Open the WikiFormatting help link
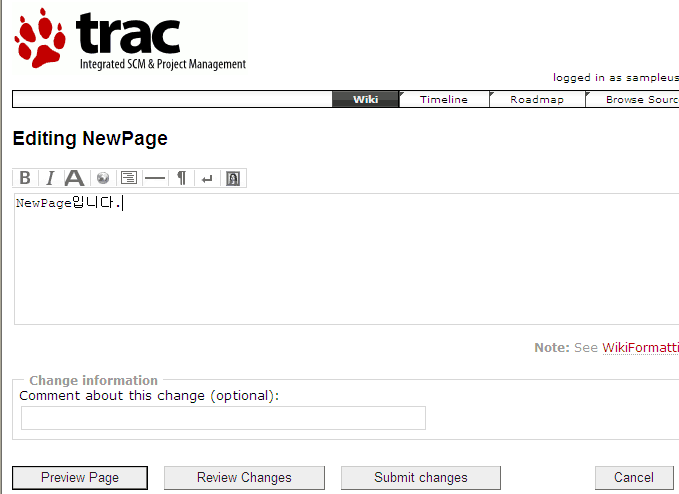 [640, 348]
